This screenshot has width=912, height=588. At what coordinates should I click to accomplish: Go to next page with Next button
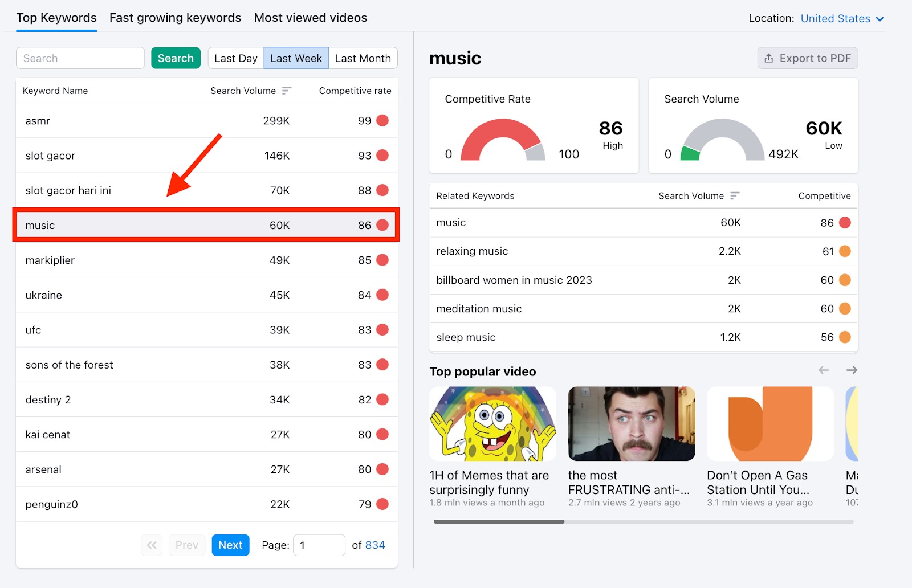230,545
